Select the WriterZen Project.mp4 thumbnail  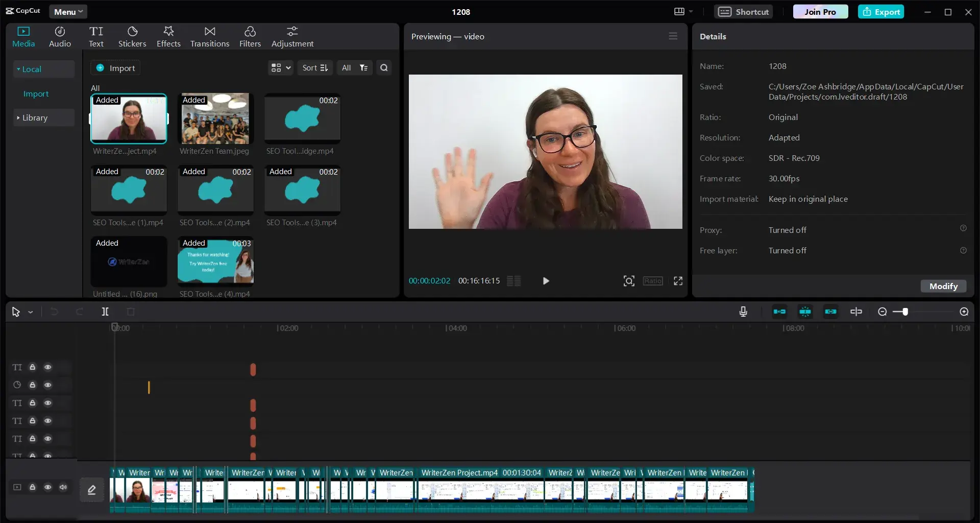click(x=129, y=118)
